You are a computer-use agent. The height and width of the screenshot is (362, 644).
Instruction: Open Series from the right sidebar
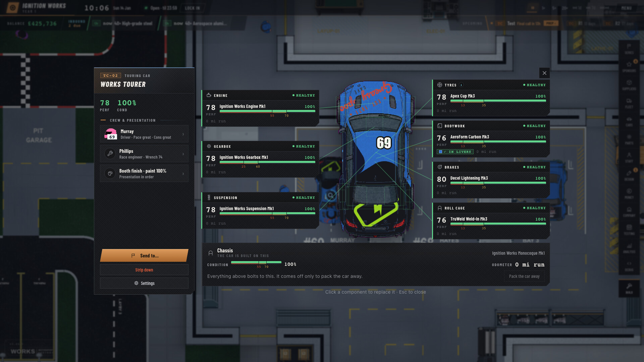click(629, 48)
